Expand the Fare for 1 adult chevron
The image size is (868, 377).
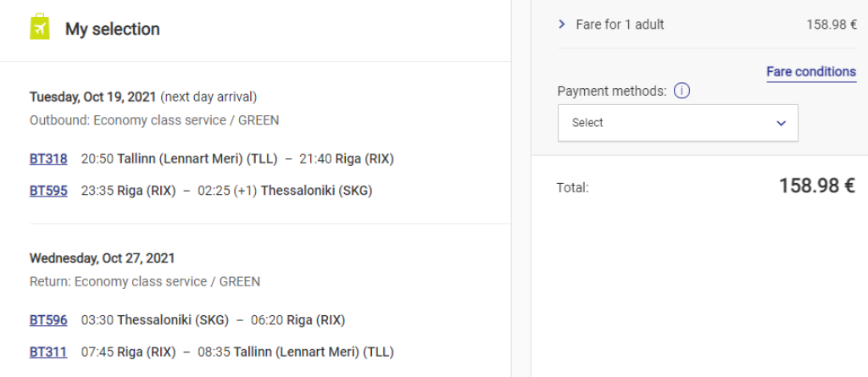(561, 25)
